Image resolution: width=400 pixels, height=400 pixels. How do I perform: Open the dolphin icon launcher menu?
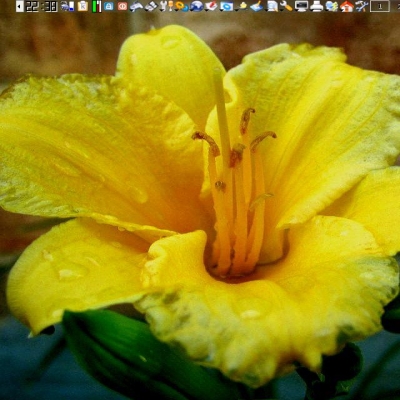136,6
